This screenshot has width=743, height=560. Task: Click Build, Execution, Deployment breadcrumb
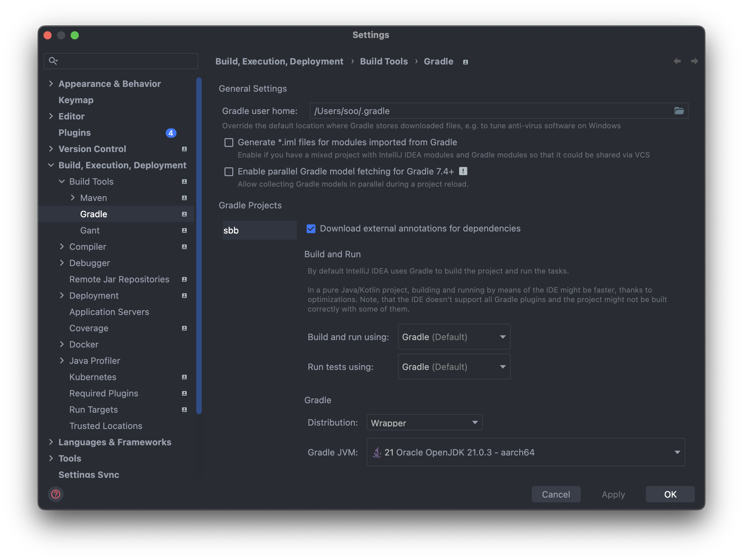click(x=279, y=61)
